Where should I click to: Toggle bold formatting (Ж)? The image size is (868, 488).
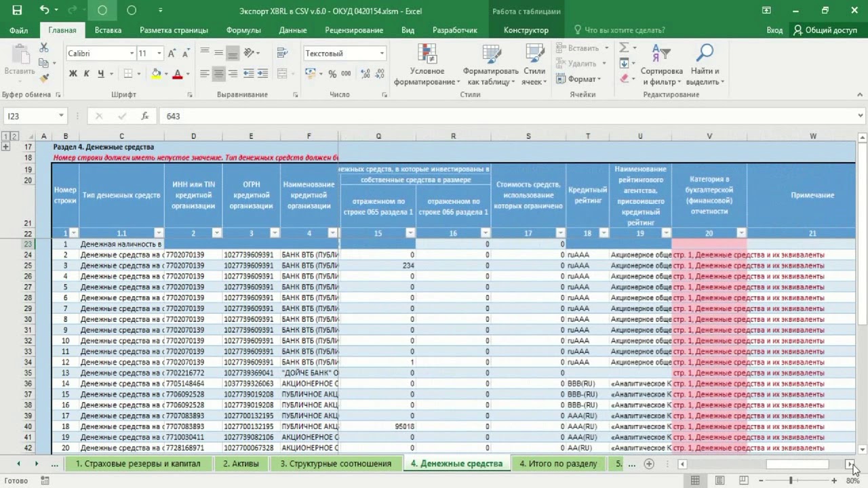(73, 74)
